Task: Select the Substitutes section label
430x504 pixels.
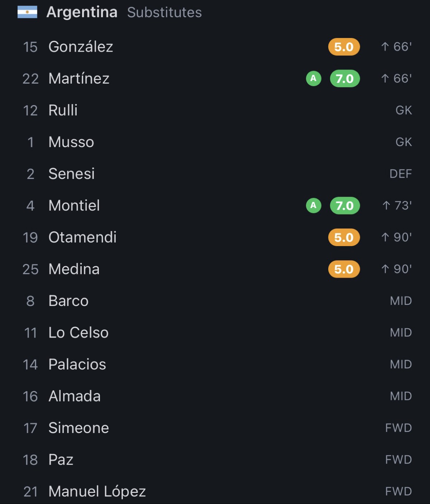Action: (164, 13)
